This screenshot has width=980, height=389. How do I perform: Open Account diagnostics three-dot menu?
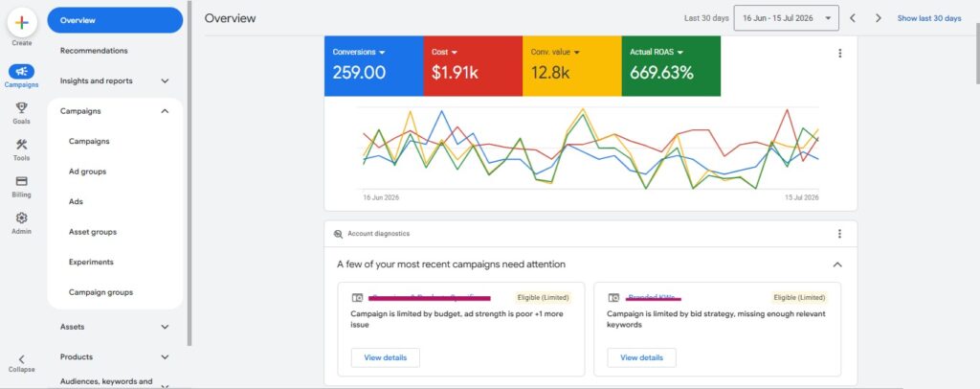(x=839, y=233)
